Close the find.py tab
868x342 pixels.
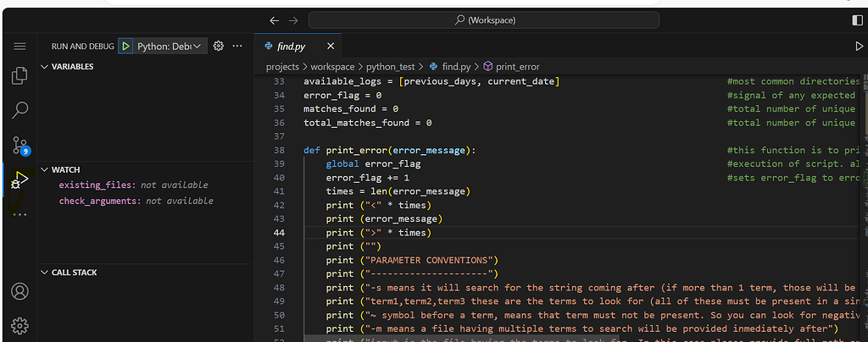pos(331,46)
